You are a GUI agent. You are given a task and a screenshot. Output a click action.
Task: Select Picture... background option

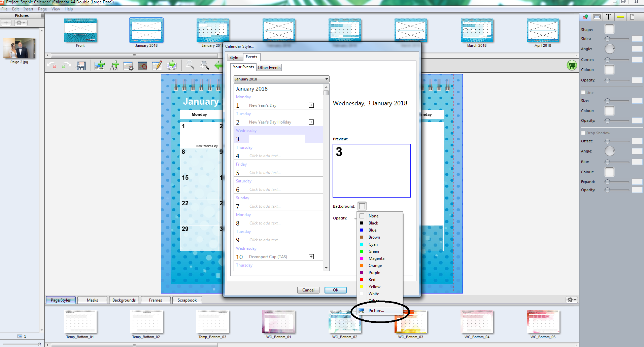click(380, 311)
